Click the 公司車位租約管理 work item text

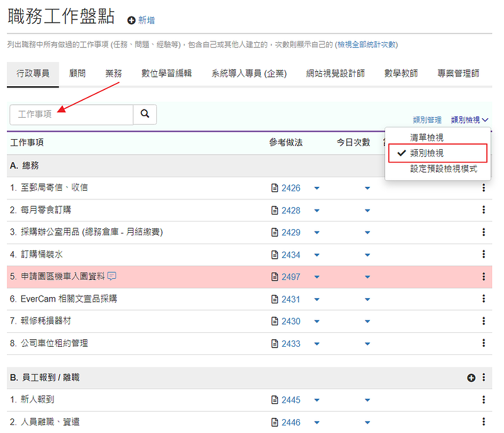click(x=54, y=343)
